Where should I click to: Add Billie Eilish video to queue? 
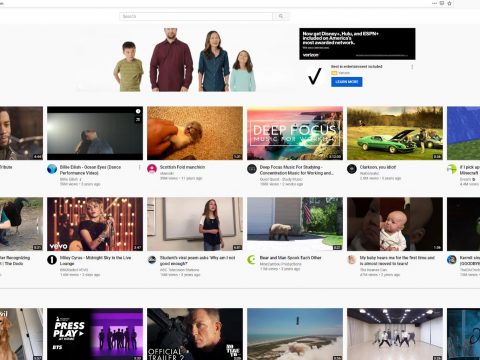pos(138,119)
